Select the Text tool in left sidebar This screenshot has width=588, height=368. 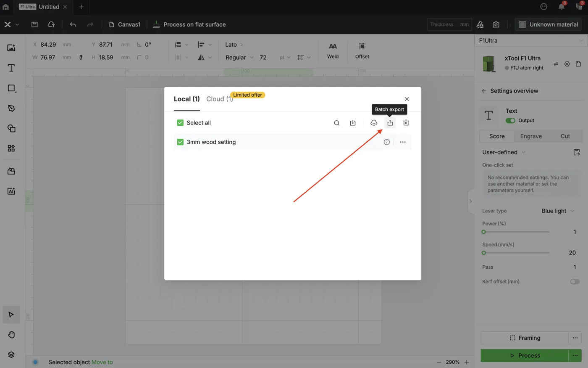pyautogui.click(x=11, y=68)
